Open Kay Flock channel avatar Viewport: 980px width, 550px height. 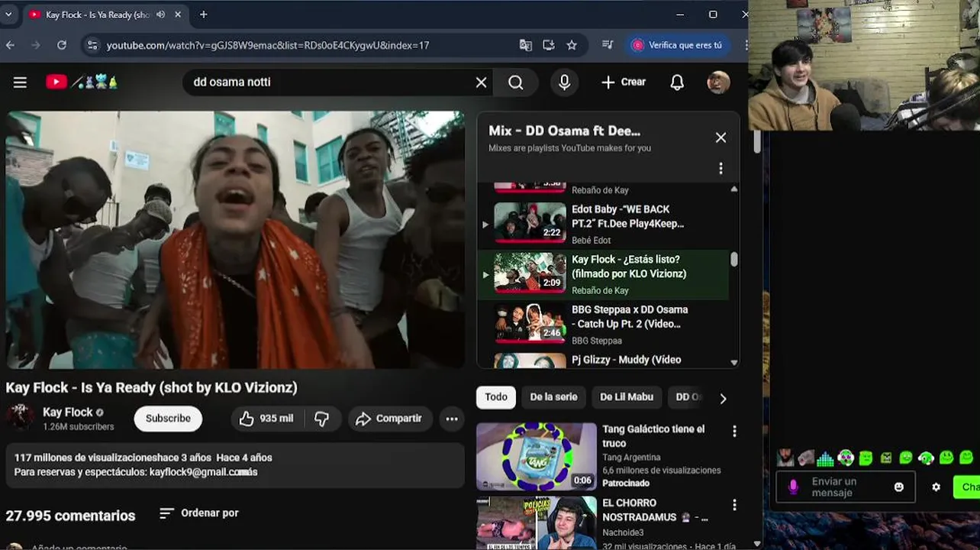tap(21, 418)
